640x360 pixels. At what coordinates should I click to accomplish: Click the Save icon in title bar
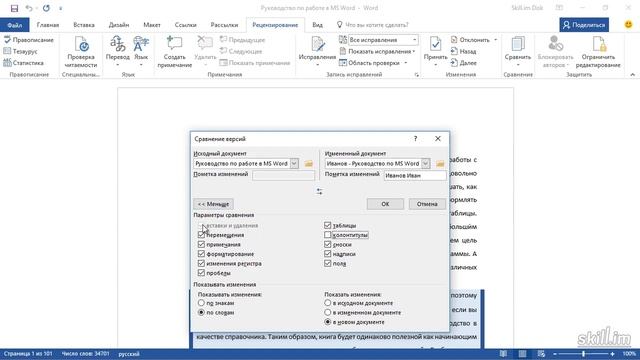pos(14,8)
